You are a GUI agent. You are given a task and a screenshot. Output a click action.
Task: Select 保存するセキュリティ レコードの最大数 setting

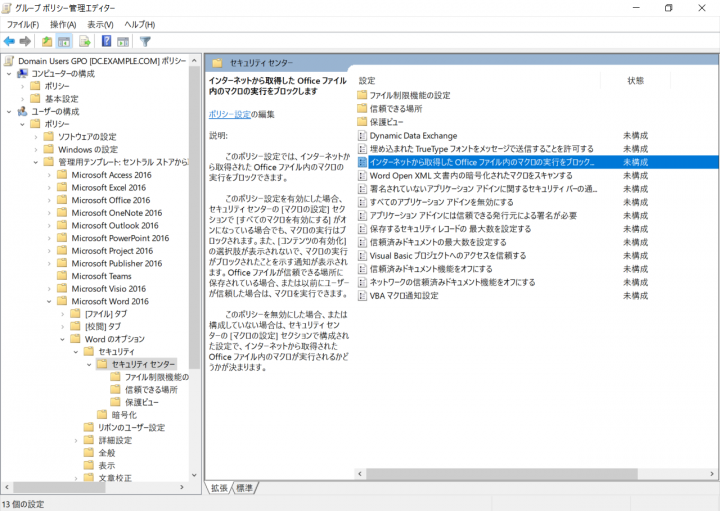coord(450,229)
